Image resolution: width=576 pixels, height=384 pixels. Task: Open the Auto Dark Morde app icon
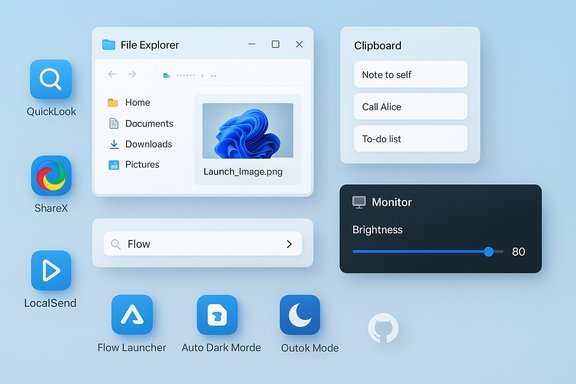(x=217, y=315)
